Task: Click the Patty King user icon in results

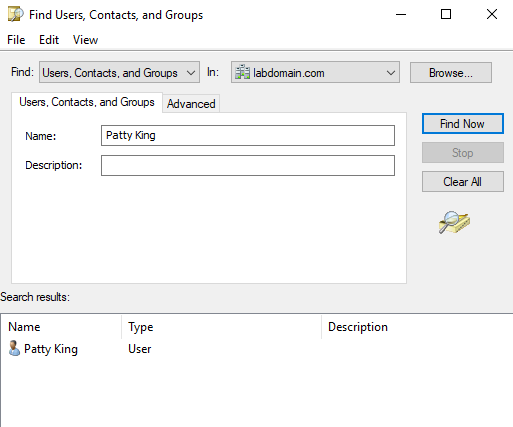Action: (14, 349)
